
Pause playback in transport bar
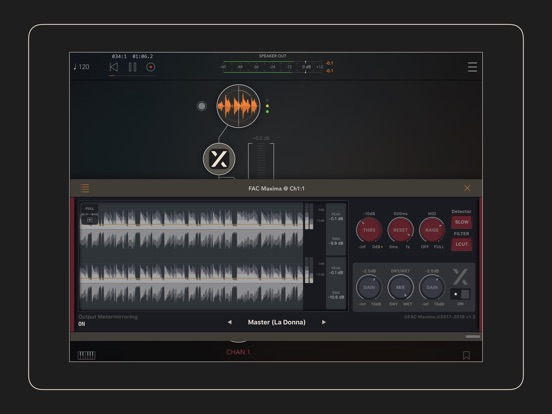[132, 67]
